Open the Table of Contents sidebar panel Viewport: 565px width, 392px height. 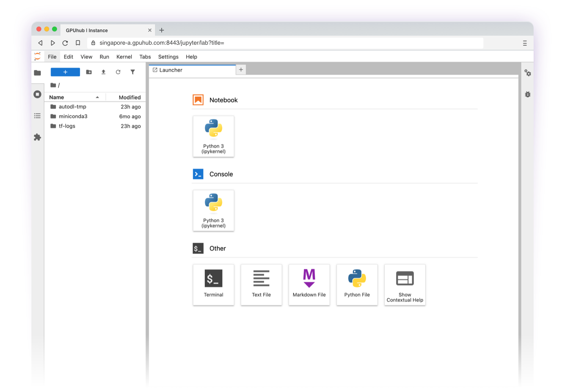pos(37,116)
